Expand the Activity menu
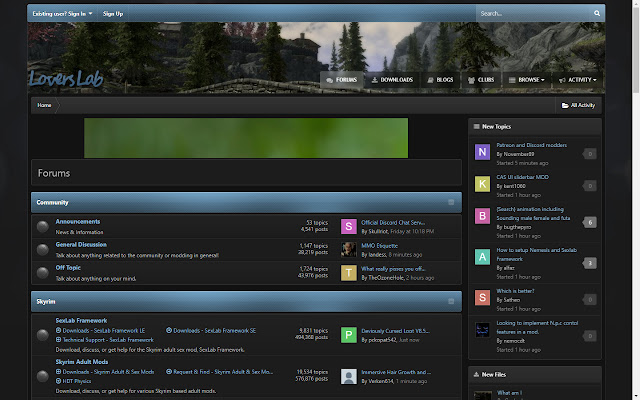The height and width of the screenshot is (400, 640). pyautogui.click(x=578, y=80)
